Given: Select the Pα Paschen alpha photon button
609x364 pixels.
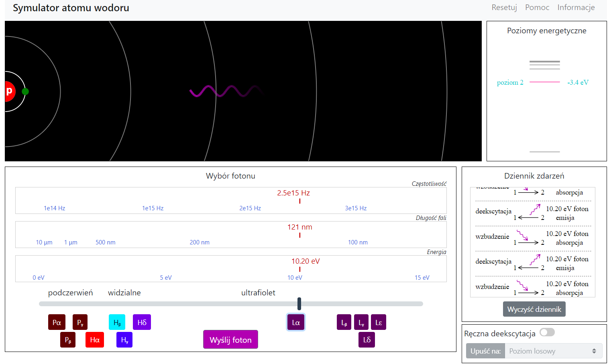Looking at the screenshot, I should pyautogui.click(x=57, y=322).
